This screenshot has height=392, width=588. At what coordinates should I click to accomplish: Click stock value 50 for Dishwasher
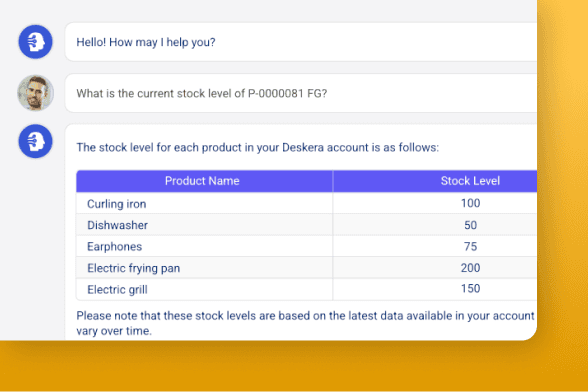(470, 225)
